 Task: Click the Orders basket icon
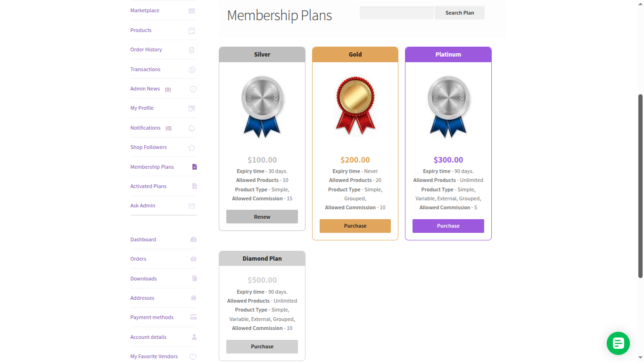[x=193, y=259]
